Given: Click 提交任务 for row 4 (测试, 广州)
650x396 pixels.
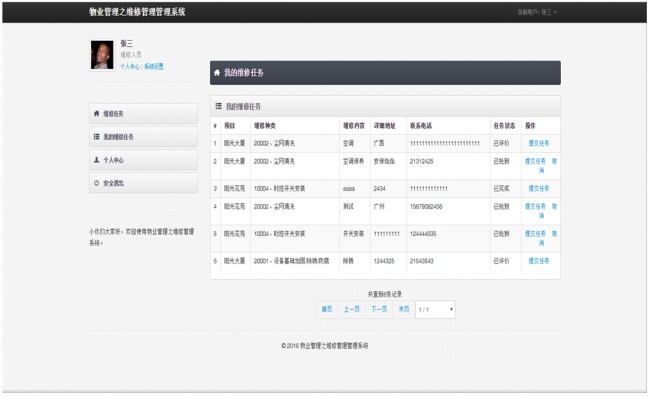Looking at the screenshot, I should 535,206.
